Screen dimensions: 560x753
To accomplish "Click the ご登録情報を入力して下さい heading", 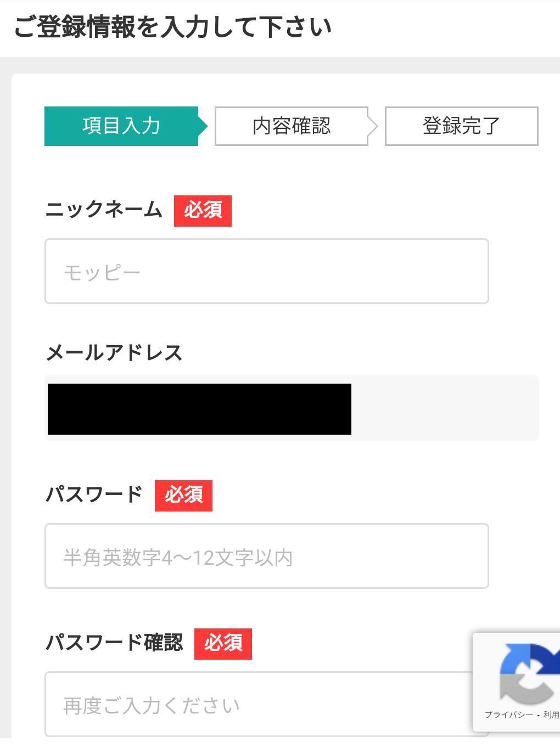I will (172, 27).
